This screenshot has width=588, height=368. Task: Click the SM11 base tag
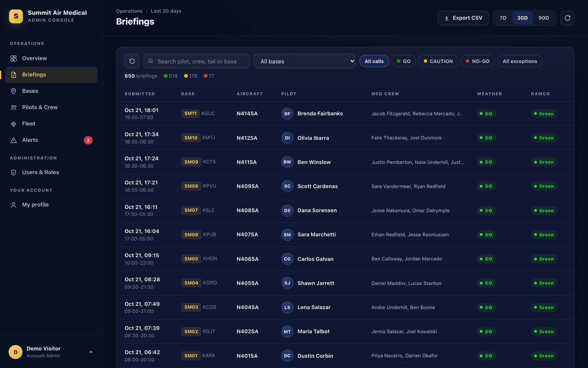[x=190, y=113]
